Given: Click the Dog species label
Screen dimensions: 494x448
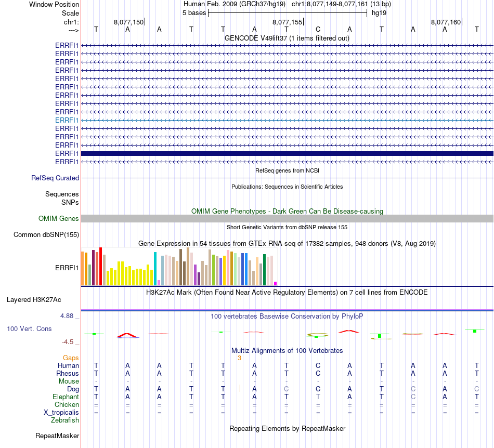Looking at the screenshot, I should pyautogui.click(x=73, y=389).
